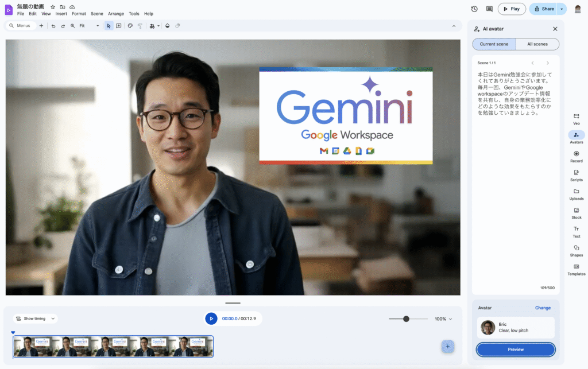Select the Gemini Google Workspace image on canvas
This screenshot has width=588, height=369.
[346, 116]
